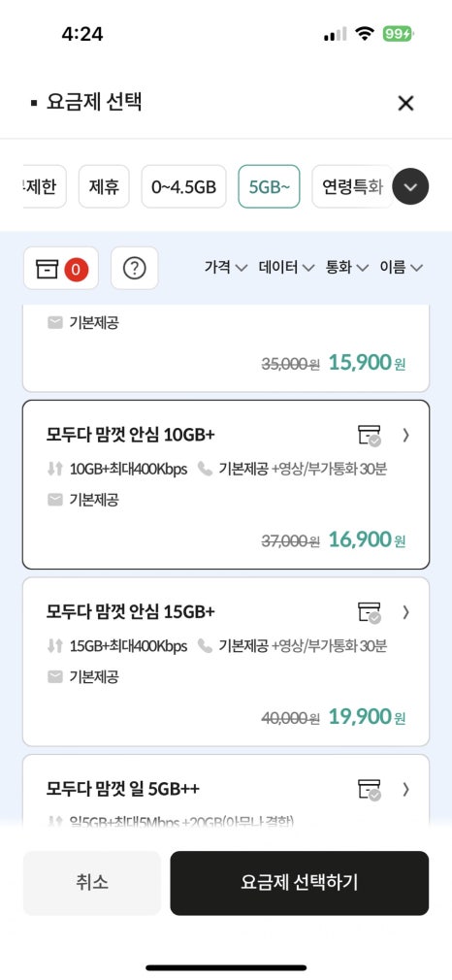Sort plans by 가격
Screen dimensions: 452x980
tap(226, 268)
